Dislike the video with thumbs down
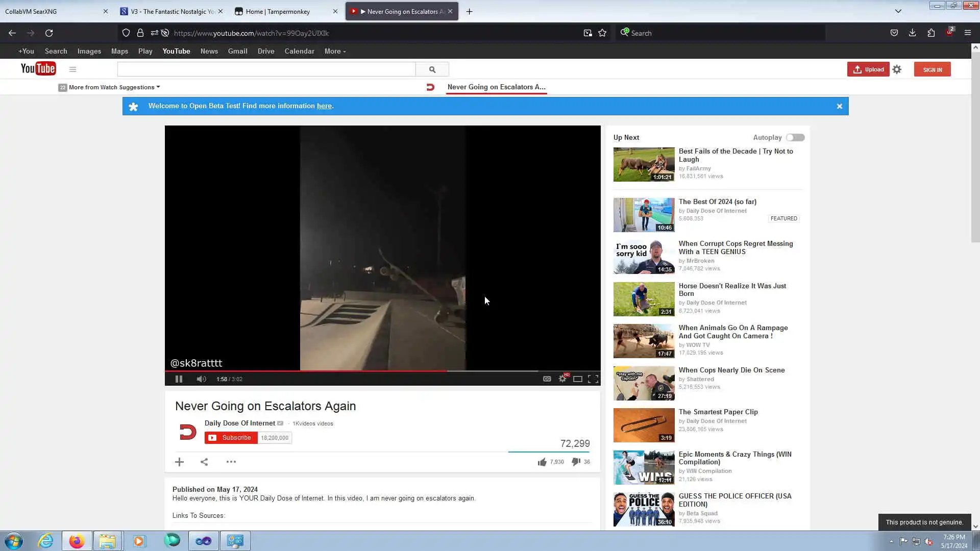This screenshot has width=980, height=551. click(x=576, y=462)
